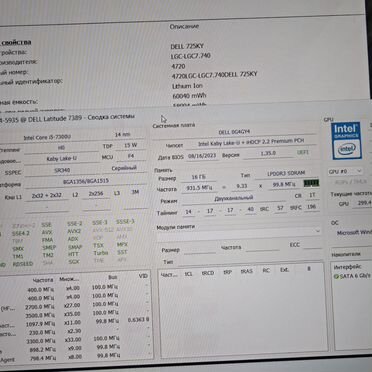Open the GPU #0 dropdown

(x=345, y=172)
